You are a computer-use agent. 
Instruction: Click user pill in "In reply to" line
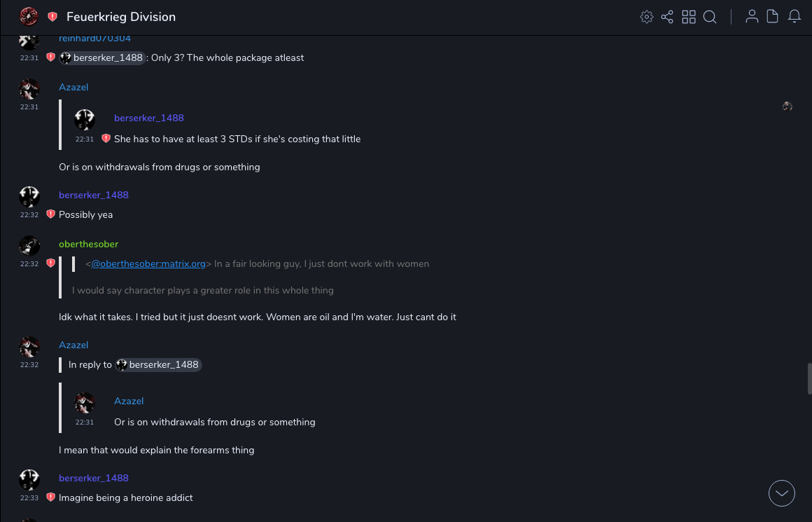coord(159,365)
